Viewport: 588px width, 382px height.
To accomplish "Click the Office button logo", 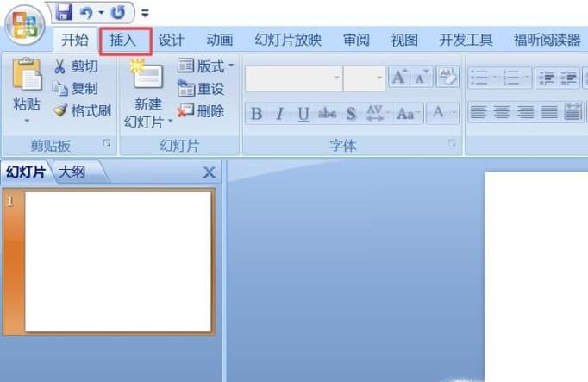I will pyautogui.click(x=25, y=25).
